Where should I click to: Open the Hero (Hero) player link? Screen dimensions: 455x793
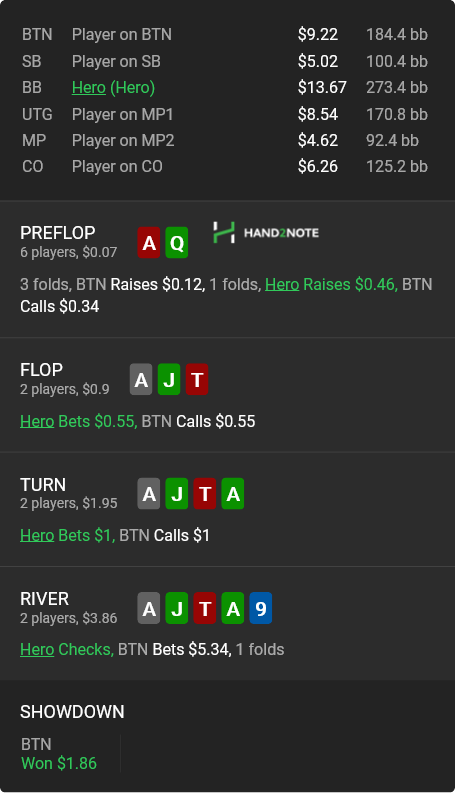(x=113, y=87)
